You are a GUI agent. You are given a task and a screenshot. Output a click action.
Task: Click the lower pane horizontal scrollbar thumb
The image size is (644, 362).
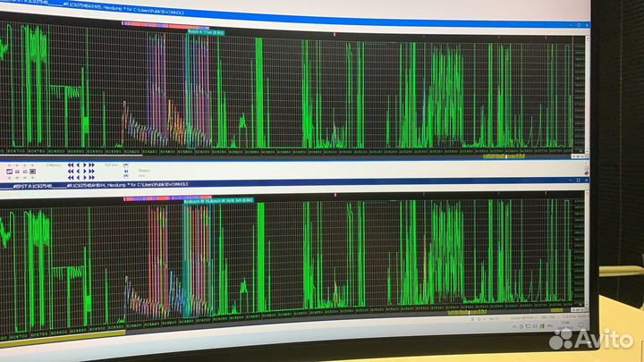click(x=467, y=313)
